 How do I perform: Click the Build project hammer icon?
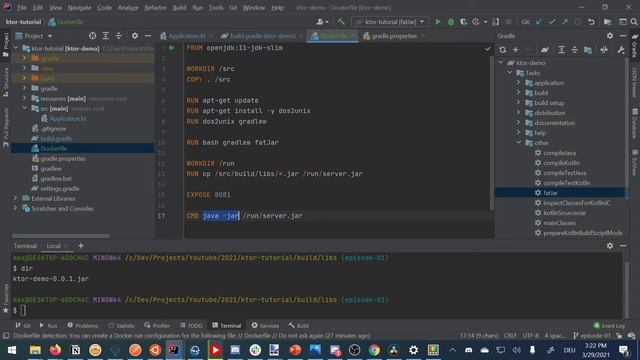point(341,22)
